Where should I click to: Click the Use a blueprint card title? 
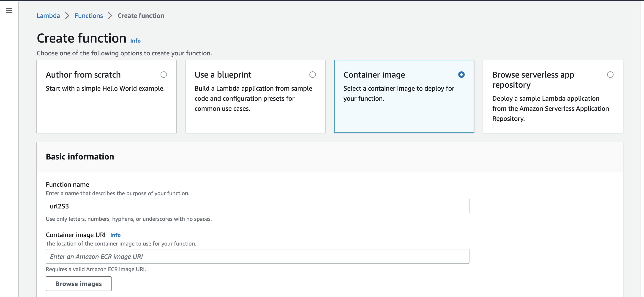(x=223, y=75)
